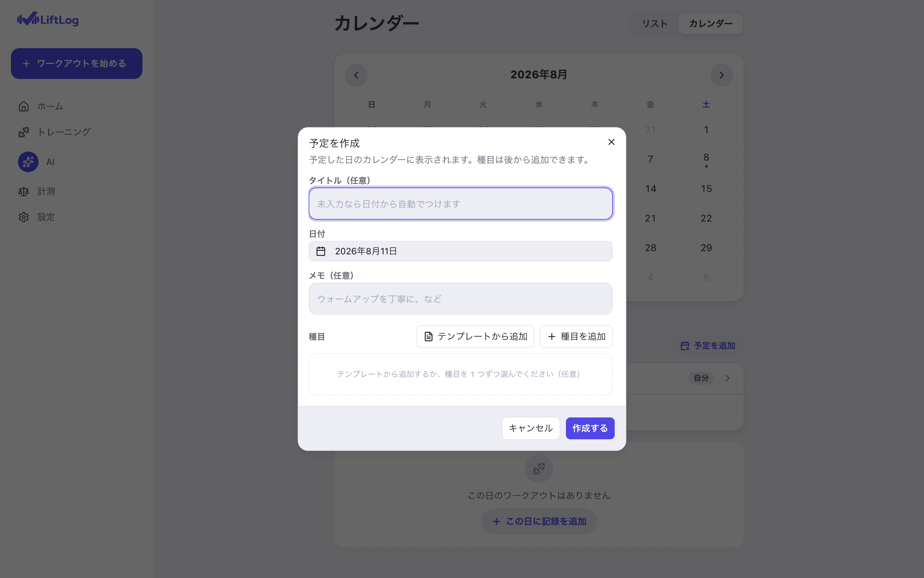
Task: Select calendar day 28
Action: pos(650,248)
